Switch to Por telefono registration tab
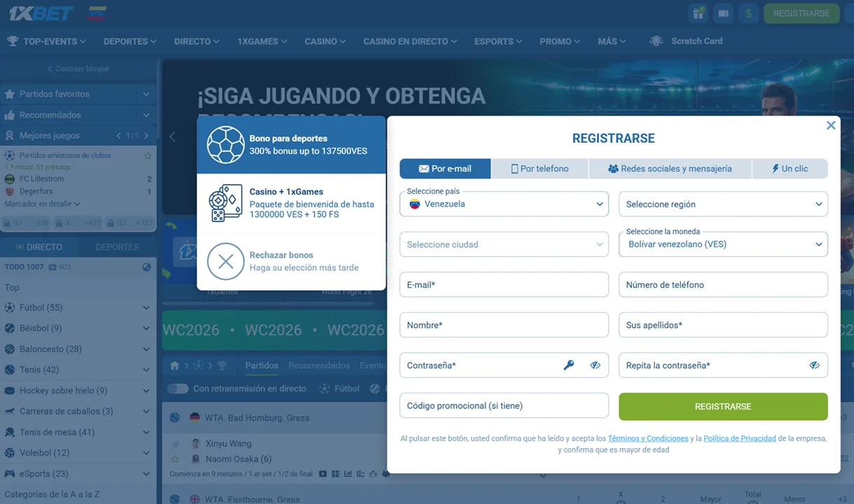Image resolution: width=854 pixels, height=504 pixels. coord(539,169)
